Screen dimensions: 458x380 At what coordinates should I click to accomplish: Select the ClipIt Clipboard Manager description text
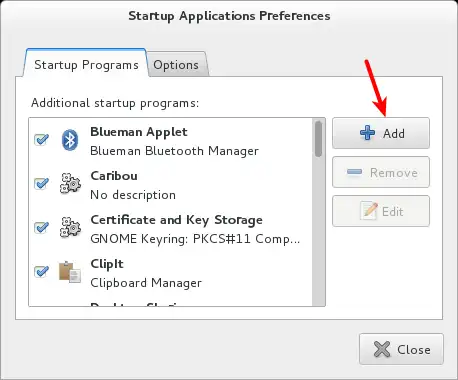(x=146, y=283)
